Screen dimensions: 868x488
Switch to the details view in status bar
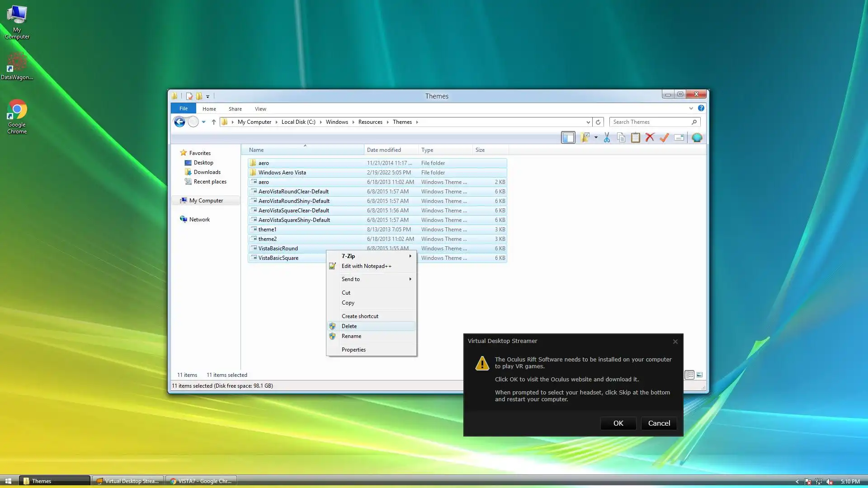[689, 375]
